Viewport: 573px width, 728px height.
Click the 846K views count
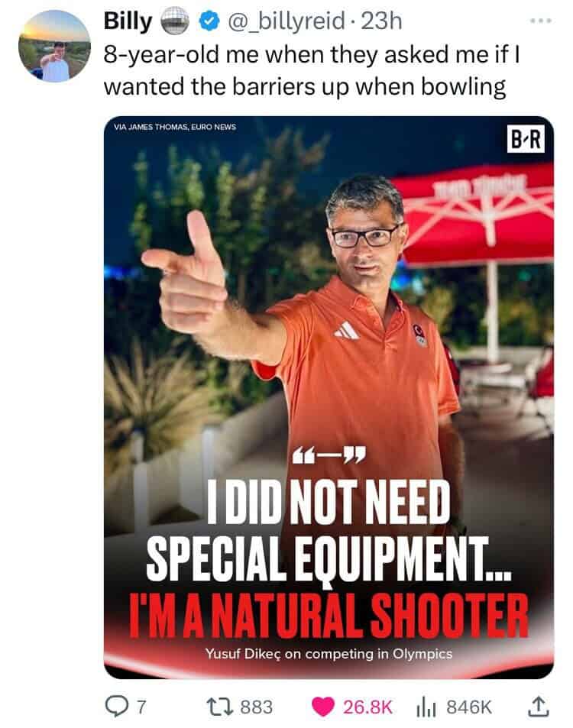tap(469, 707)
